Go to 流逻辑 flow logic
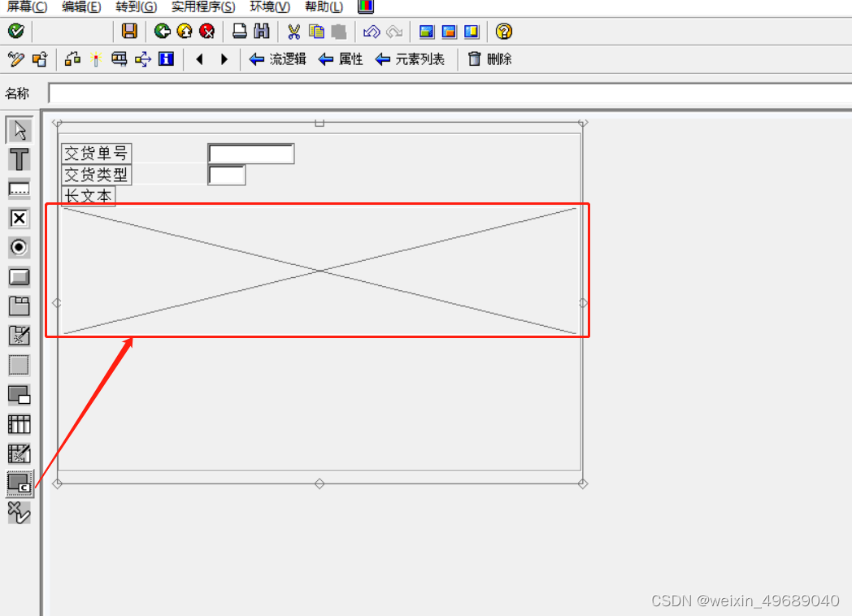Image resolution: width=852 pixels, height=616 pixels. pos(278,59)
